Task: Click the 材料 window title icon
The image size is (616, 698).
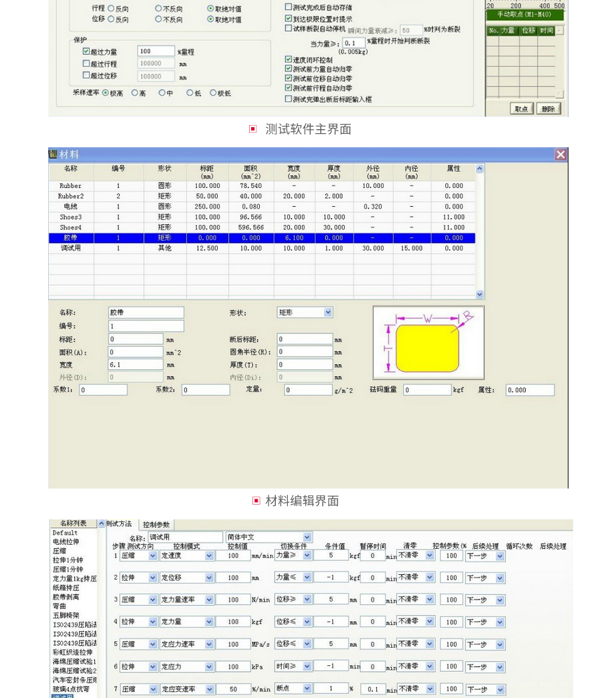Action: point(54,155)
